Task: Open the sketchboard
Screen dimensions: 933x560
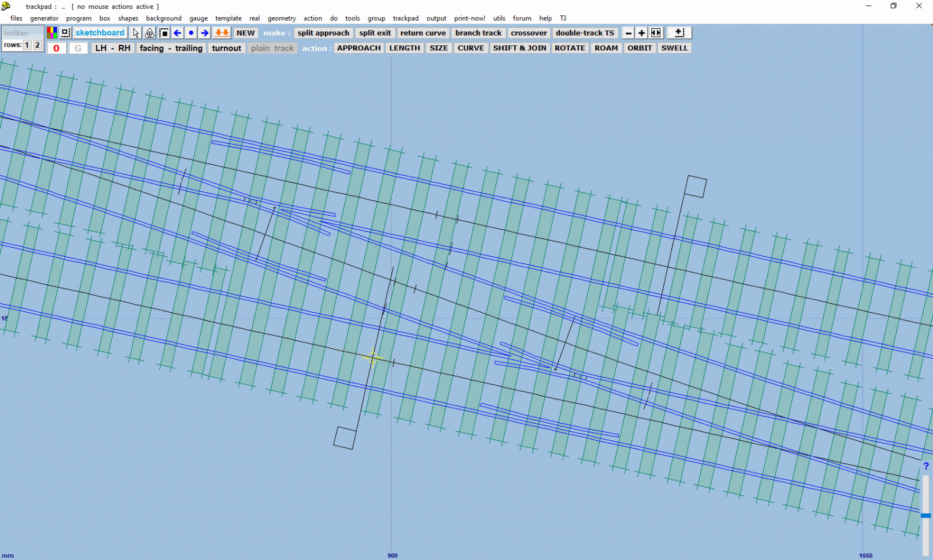Action: [100, 33]
